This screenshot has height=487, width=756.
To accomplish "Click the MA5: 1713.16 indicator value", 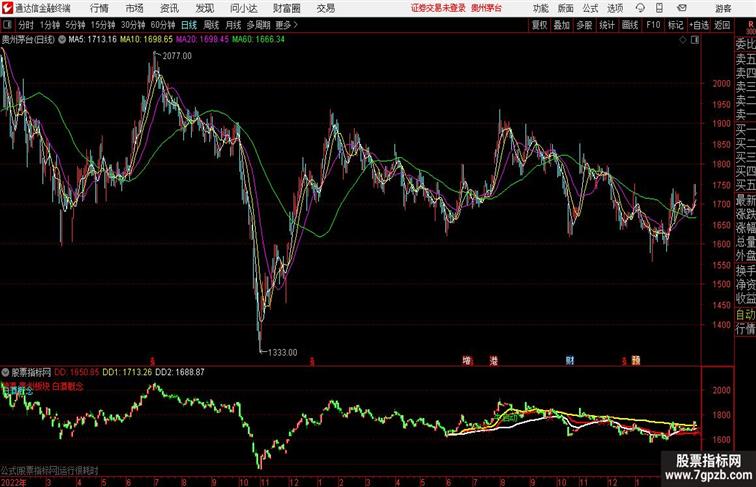I will [93, 40].
